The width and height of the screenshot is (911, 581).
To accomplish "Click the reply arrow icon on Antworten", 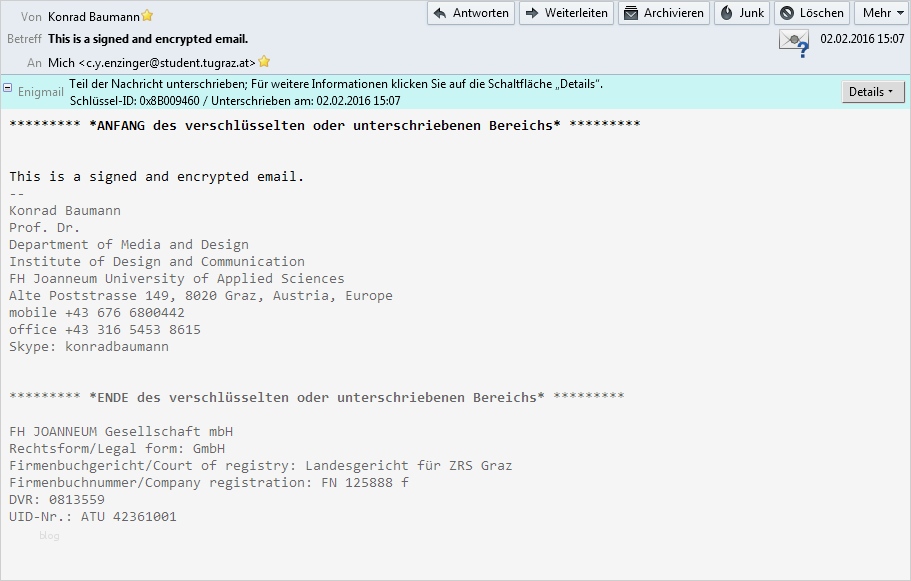I will click(x=438, y=13).
